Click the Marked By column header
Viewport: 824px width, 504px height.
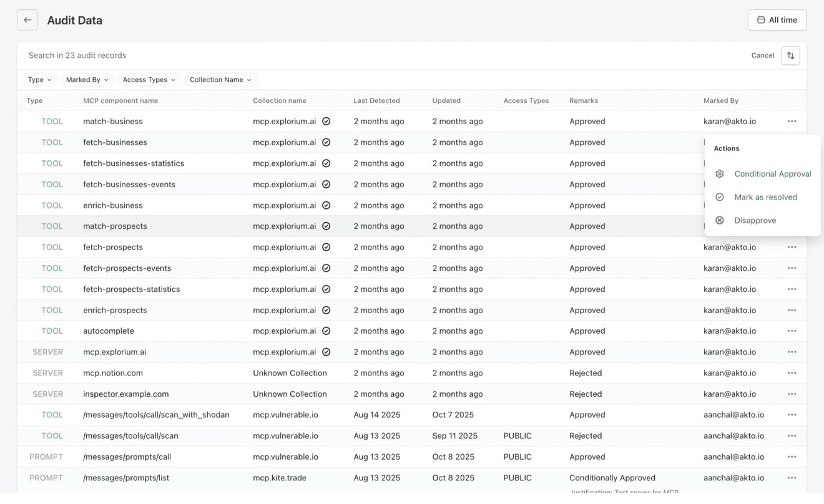pos(721,100)
